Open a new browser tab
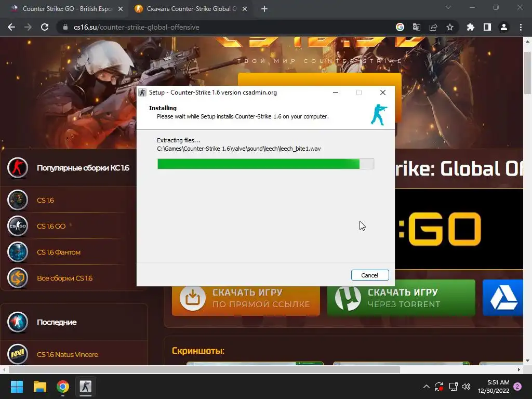The image size is (532, 399). pos(264,9)
